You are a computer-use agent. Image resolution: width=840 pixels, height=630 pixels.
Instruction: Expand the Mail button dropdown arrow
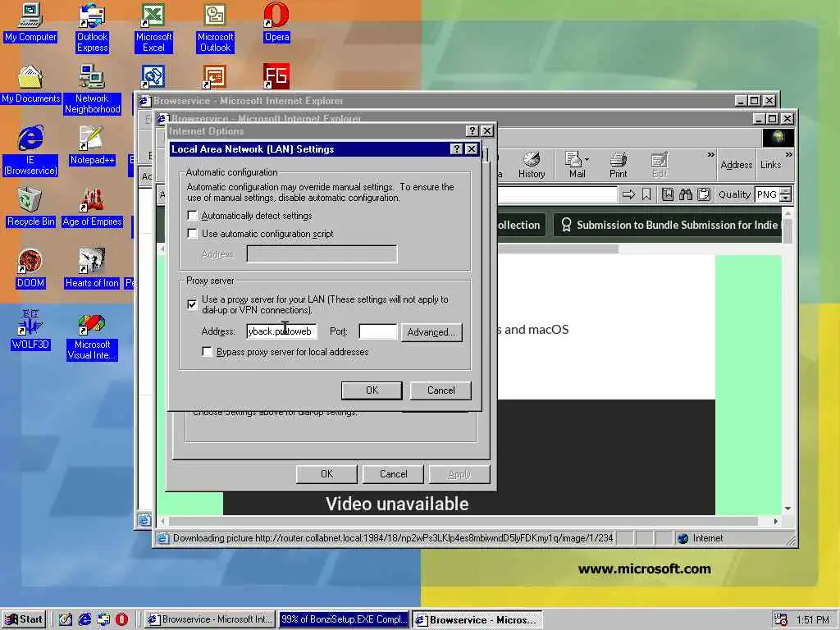[587, 160]
